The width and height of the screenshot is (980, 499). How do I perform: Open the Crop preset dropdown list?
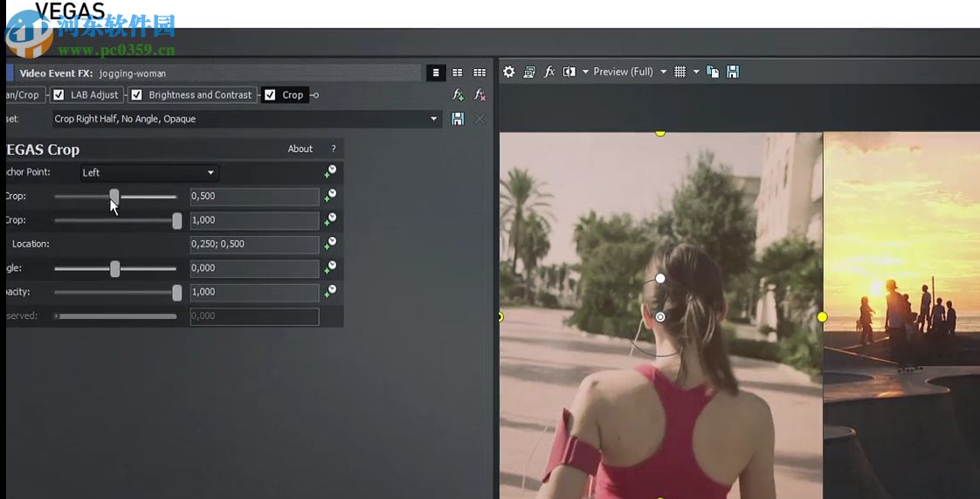pos(434,119)
